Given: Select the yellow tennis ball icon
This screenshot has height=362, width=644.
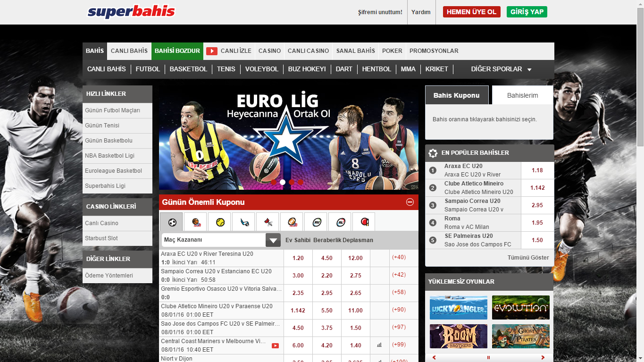Looking at the screenshot, I should [219, 221].
